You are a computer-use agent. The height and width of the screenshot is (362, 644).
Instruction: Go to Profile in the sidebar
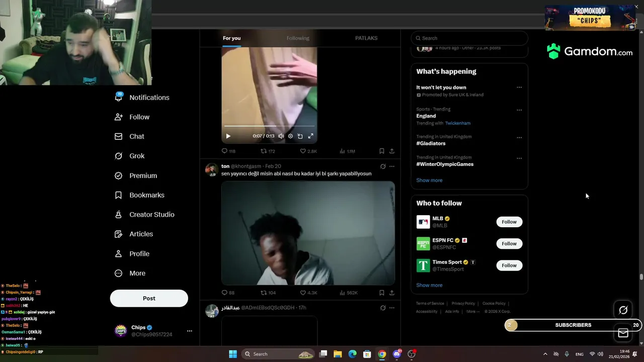132,254
